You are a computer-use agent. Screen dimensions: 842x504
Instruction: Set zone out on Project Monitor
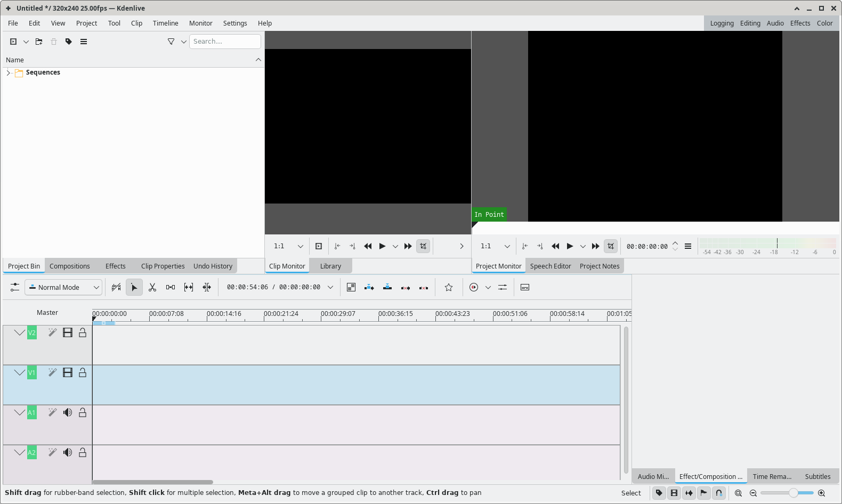[540, 246]
